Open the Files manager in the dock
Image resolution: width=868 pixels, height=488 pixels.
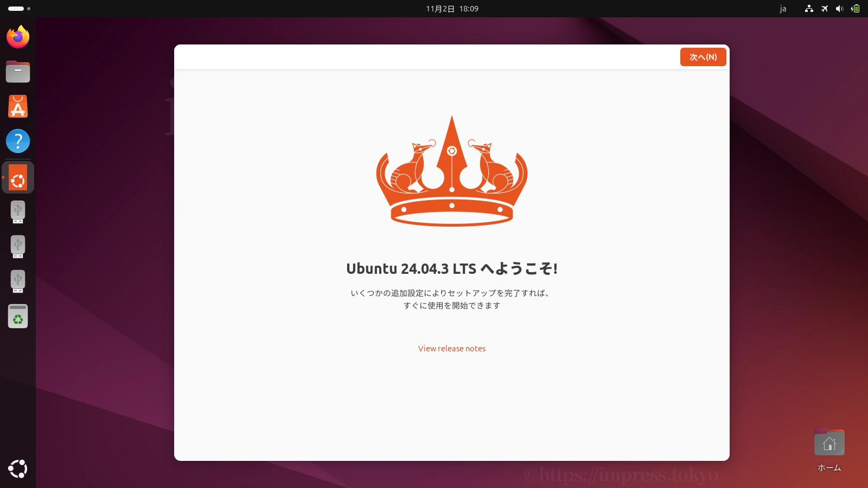click(x=18, y=72)
